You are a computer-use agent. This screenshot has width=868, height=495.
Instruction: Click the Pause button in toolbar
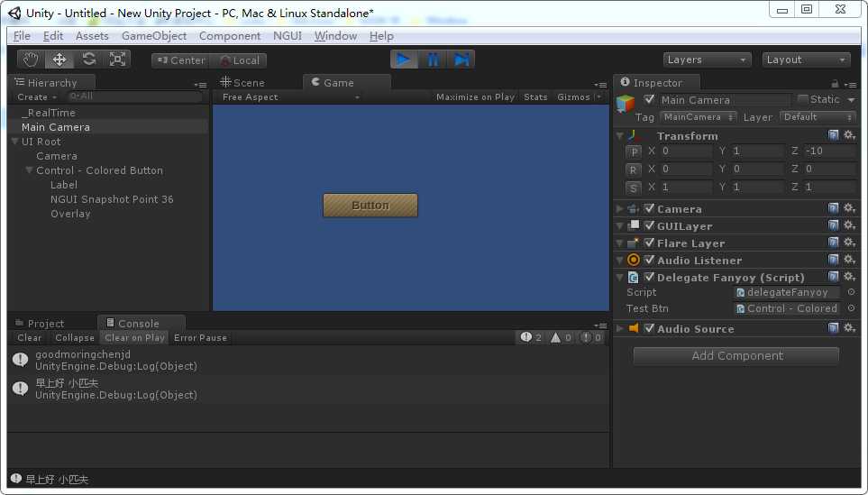tap(433, 60)
